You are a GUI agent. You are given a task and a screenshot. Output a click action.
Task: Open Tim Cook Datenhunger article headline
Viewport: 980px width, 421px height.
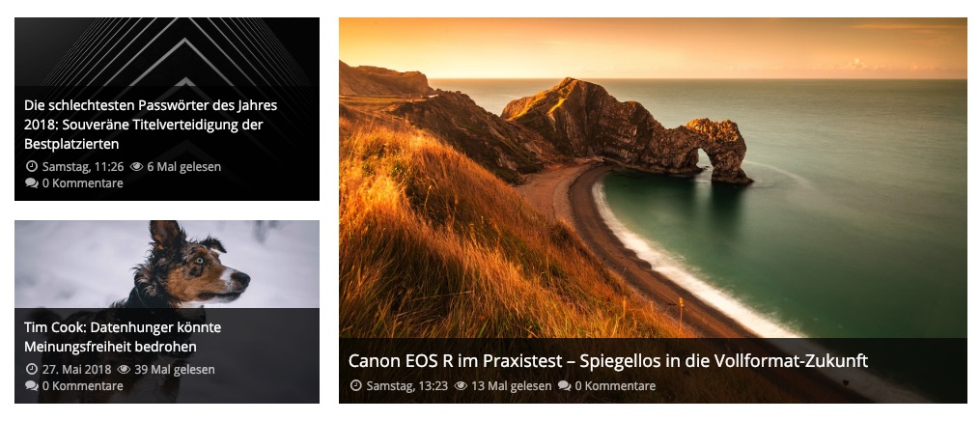tap(123, 337)
